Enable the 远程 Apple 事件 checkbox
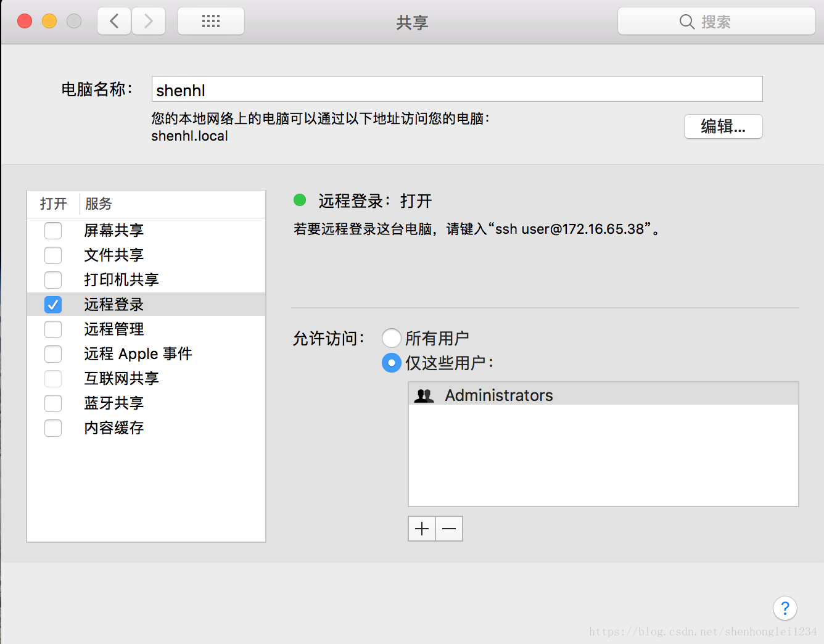 pos(53,354)
